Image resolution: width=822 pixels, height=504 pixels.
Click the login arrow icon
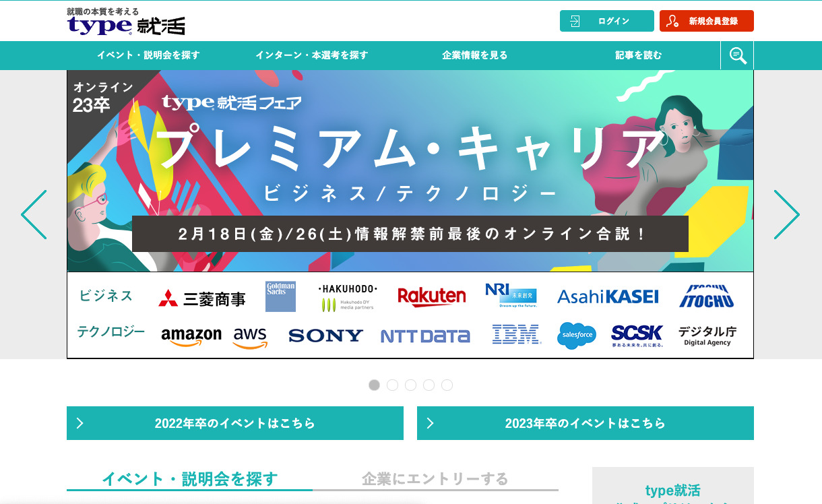(575, 22)
